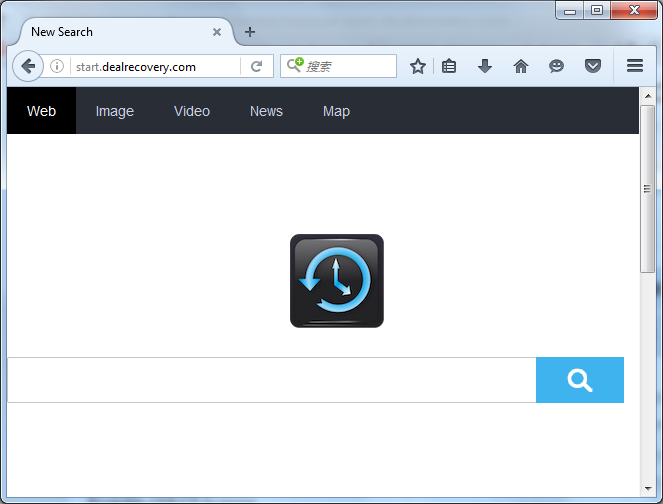Minimize the browser window
Screen dimensions: 663x504
pyautogui.click(x=570, y=11)
